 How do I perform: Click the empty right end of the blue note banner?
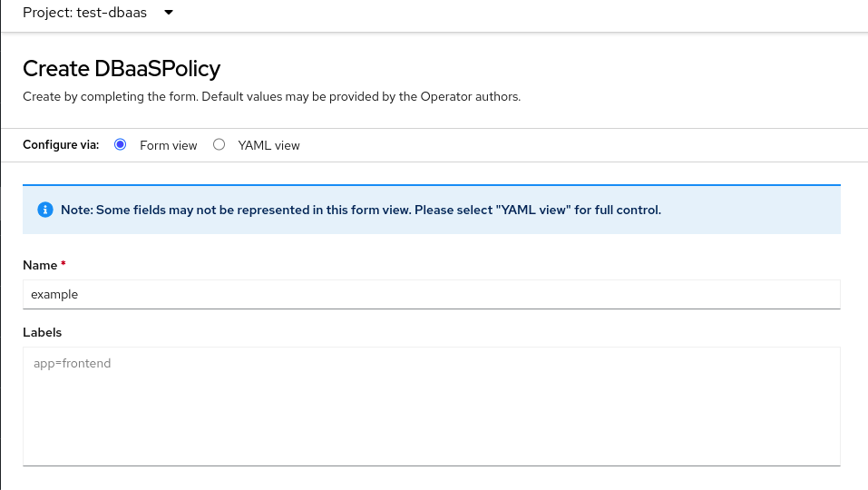[x=762, y=210]
